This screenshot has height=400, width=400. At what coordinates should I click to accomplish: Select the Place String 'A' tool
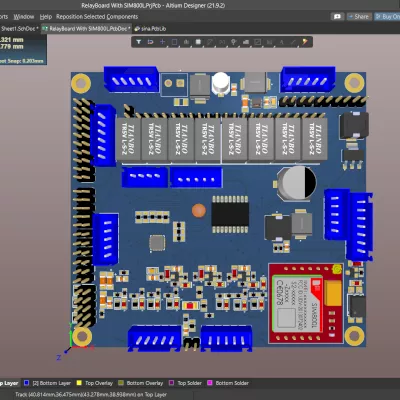(281, 42)
